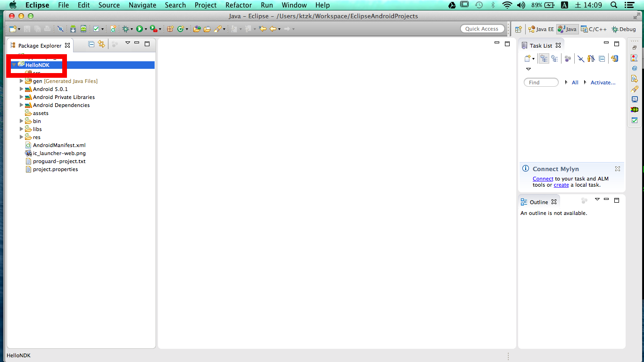Click the Quick Access search field
This screenshot has height=362, width=644.
(482, 29)
